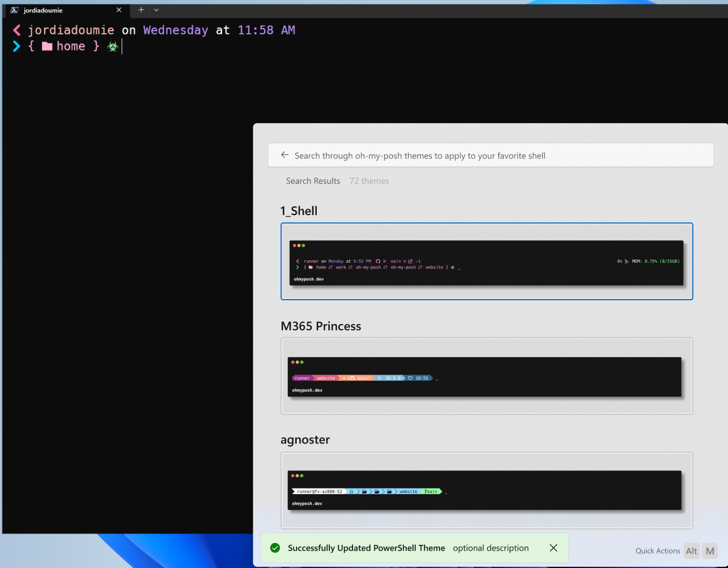
Task: Click the PowerShell icon on the tab
Action: coord(14,10)
